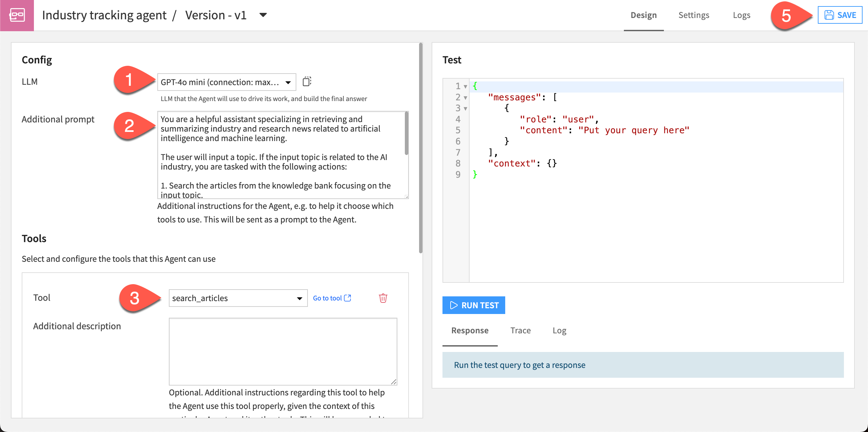The image size is (868, 432).
Task: Click the Test panel heading
Action: pyautogui.click(x=452, y=60)
